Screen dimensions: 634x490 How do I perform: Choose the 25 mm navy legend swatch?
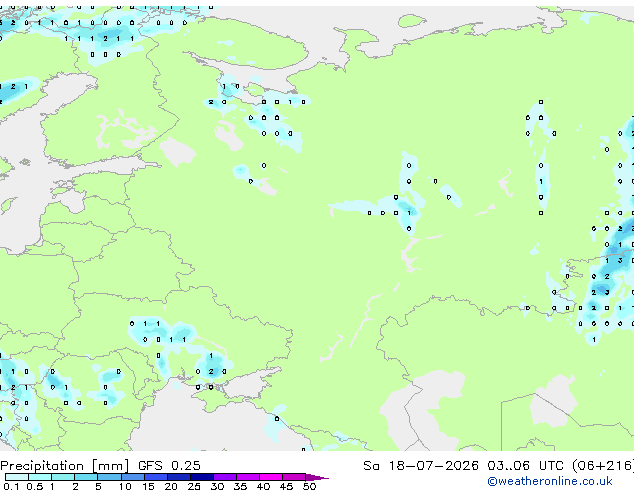[202, 477]
